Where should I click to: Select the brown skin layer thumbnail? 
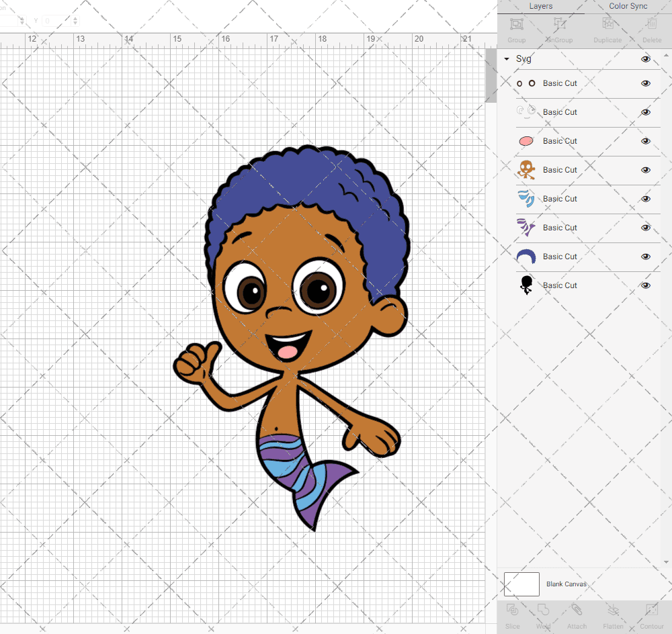[x=526, y=170]
